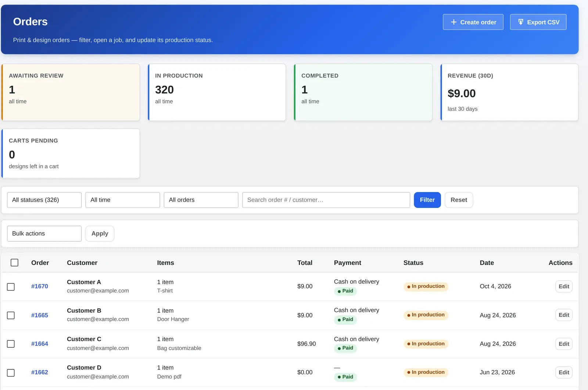Open the All orders dropdown
This screenshot has height=390, width=588.
pyautogui.click(x=201, y=200)
